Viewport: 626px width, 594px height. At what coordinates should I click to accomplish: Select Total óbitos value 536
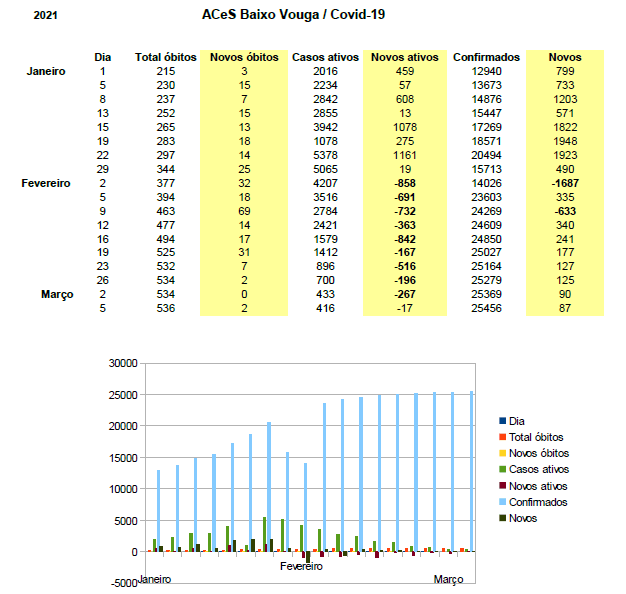(166, 308)
